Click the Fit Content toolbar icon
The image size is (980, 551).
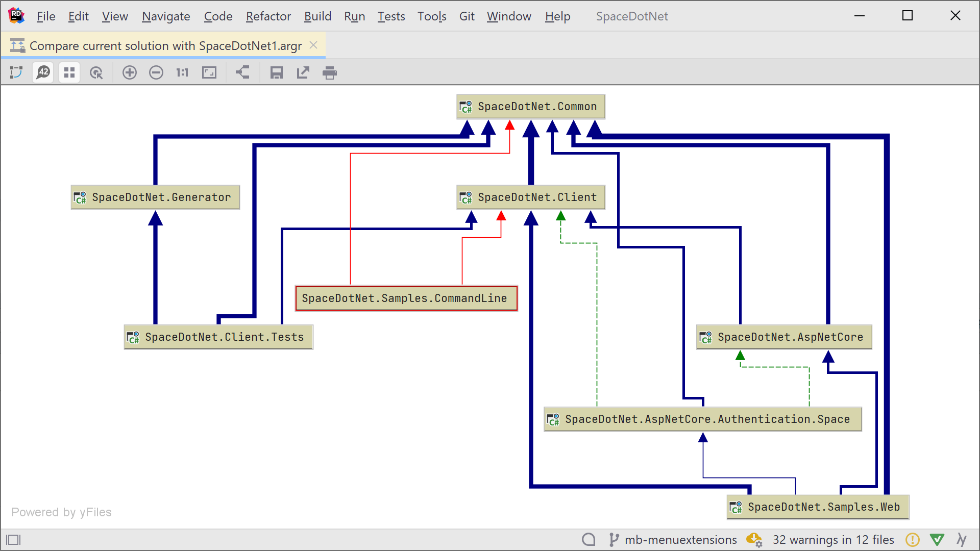[209, 73]
